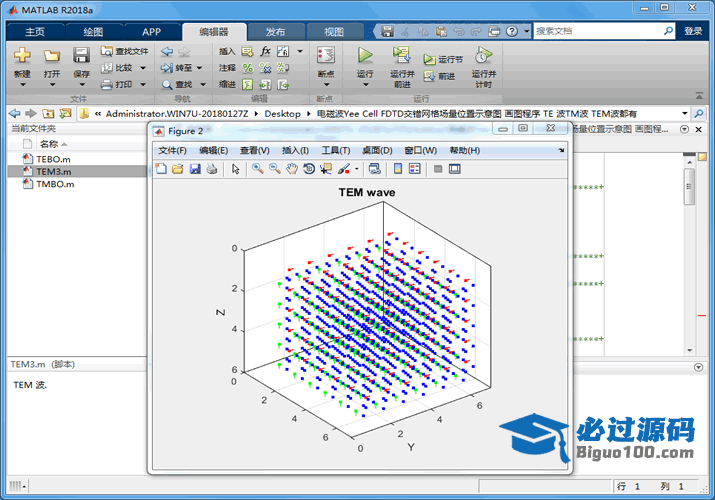Select TEM3.m in current folder
This screenshot has width=715, height=500.
[x=54, y=171]
